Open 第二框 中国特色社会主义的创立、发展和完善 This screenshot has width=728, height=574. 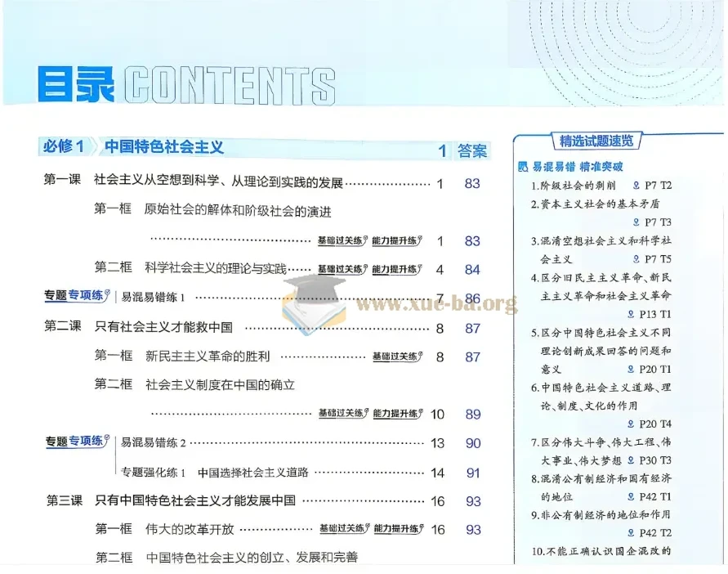[226, 557]
